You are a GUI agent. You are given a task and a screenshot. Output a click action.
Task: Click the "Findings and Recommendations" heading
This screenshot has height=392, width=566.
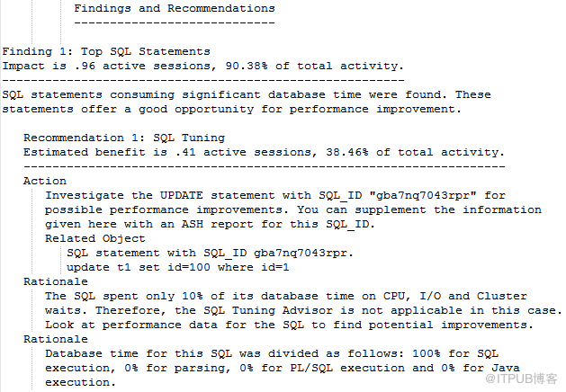pyautogui.click(x=174, y=8)
